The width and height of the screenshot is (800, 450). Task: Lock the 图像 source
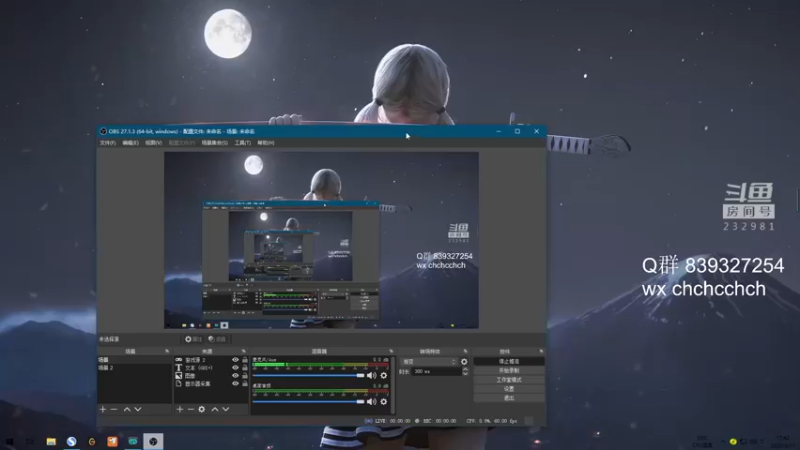(245, 376)
